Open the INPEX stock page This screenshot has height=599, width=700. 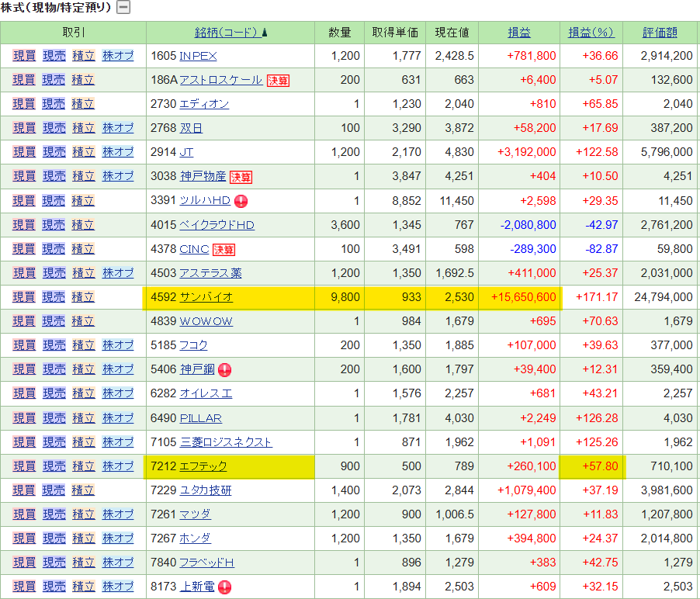[198, 56]
